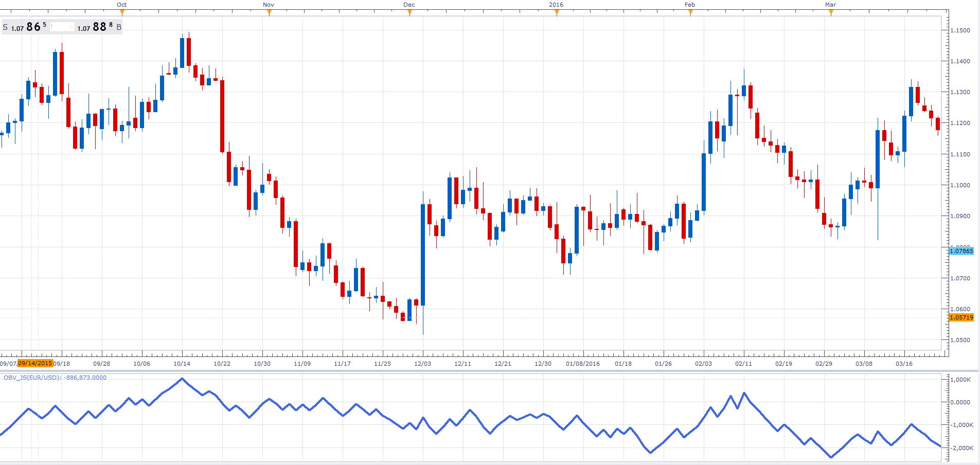Open the order volume dropdown arrow
Image resolution: width=980 pixels, height=465 pixels.
tap(71, 27)
